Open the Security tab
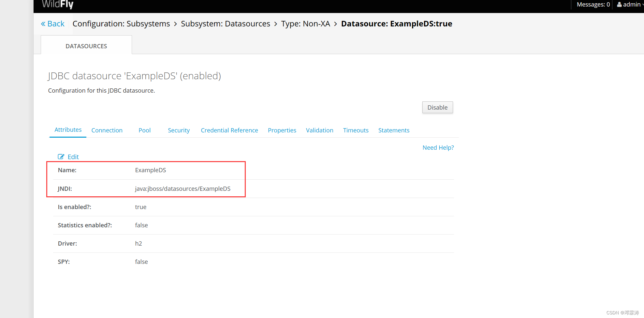Viewport: 644px width, 318px height. pos(179,130)
